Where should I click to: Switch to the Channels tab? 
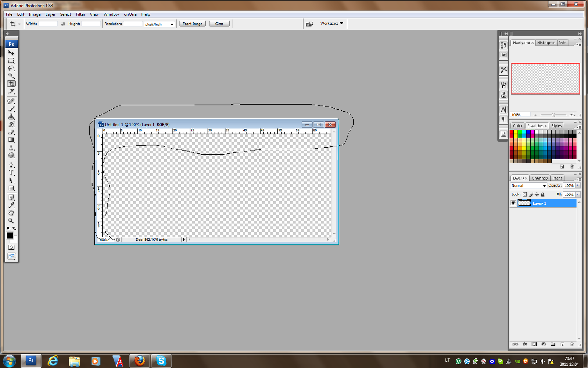tap(539, 178)
